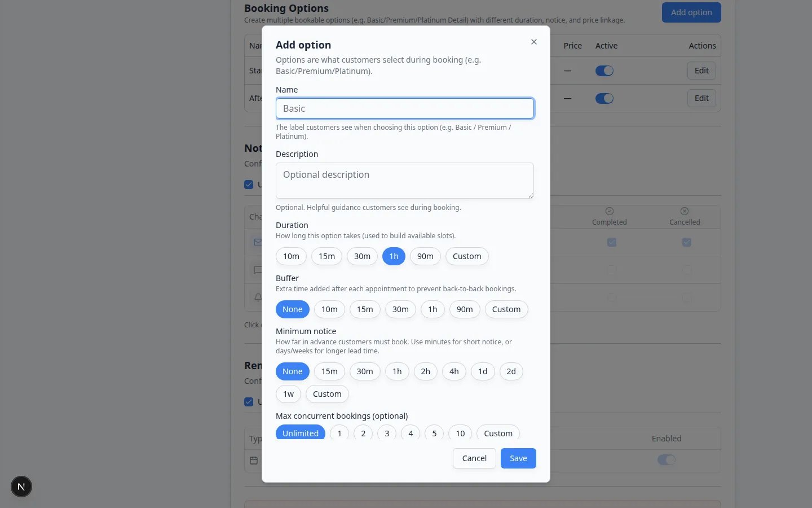Toggle Active switch in first option row

pos(604,71)
